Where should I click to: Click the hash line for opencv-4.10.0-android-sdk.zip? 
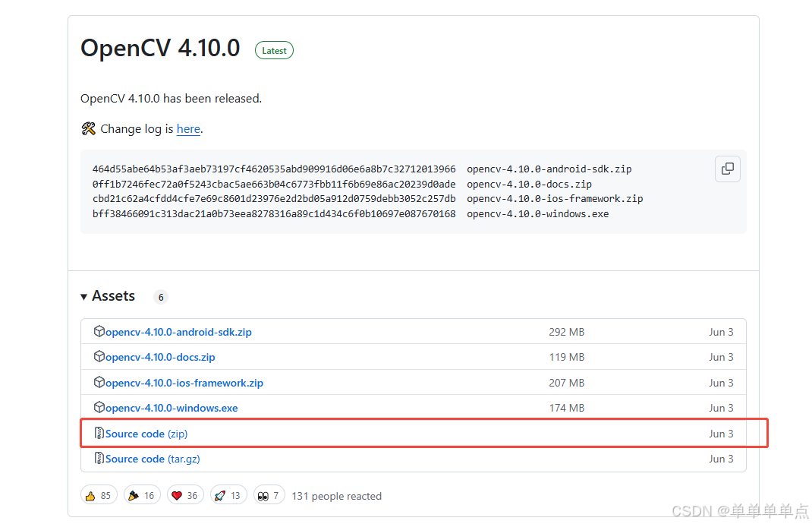[362, 169]
